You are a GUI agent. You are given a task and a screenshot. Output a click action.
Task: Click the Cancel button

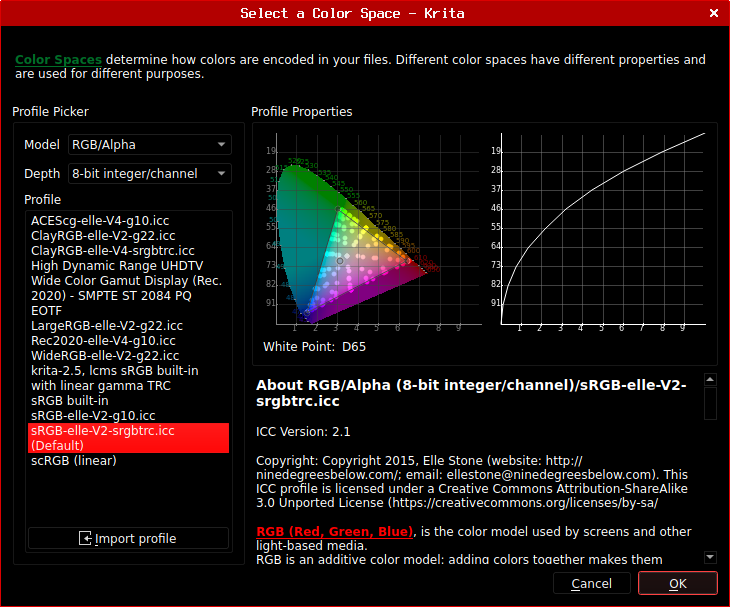(591, 583)
